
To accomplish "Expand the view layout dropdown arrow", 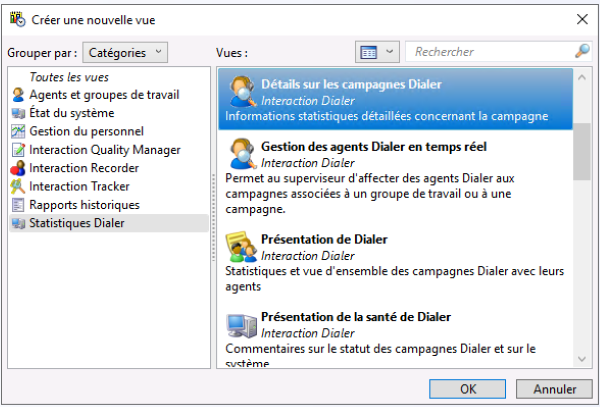I will tap(390, 52).
